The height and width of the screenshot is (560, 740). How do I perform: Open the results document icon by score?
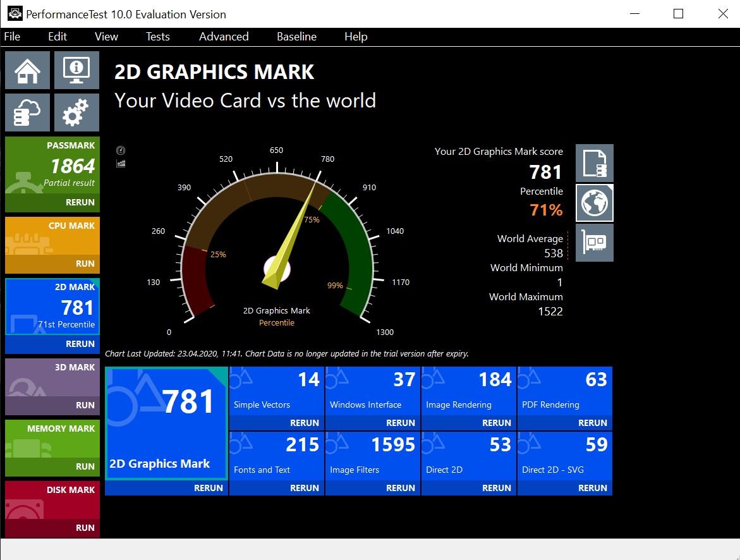(595, 163)
